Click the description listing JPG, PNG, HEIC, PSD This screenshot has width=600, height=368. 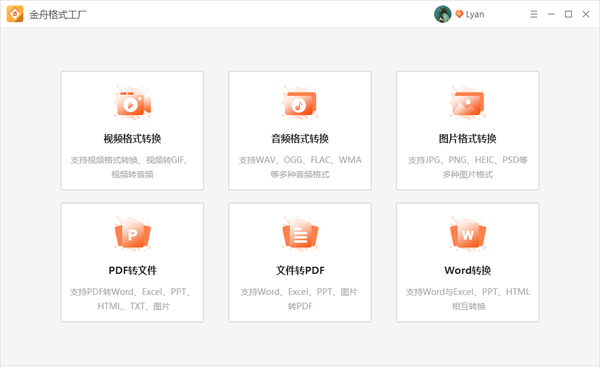[x=468, y=167]
